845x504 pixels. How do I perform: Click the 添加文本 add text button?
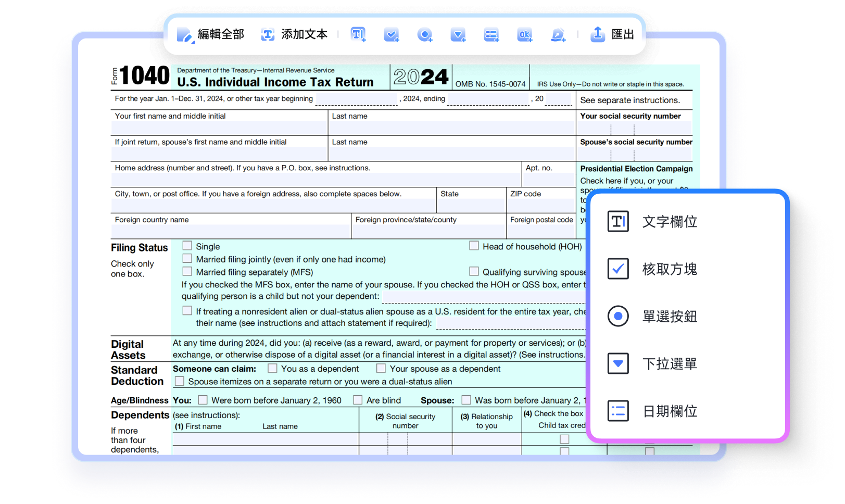[294, 34]
